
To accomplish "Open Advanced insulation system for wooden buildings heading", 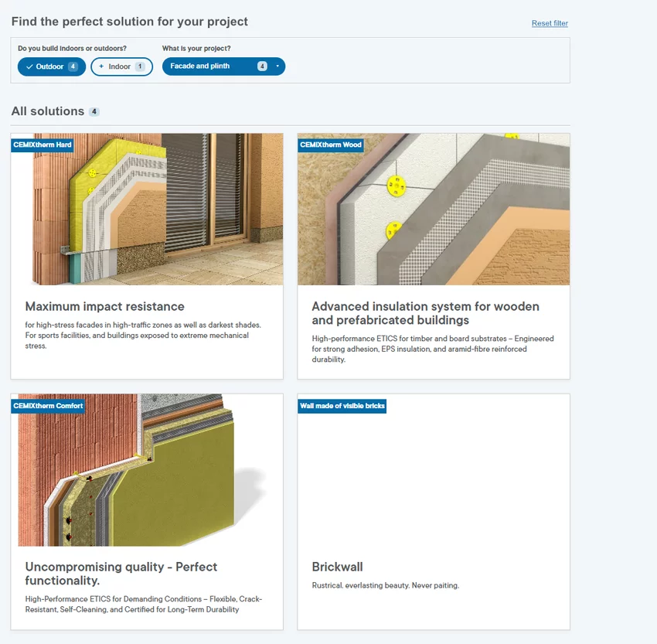I will tap(425, 313).
